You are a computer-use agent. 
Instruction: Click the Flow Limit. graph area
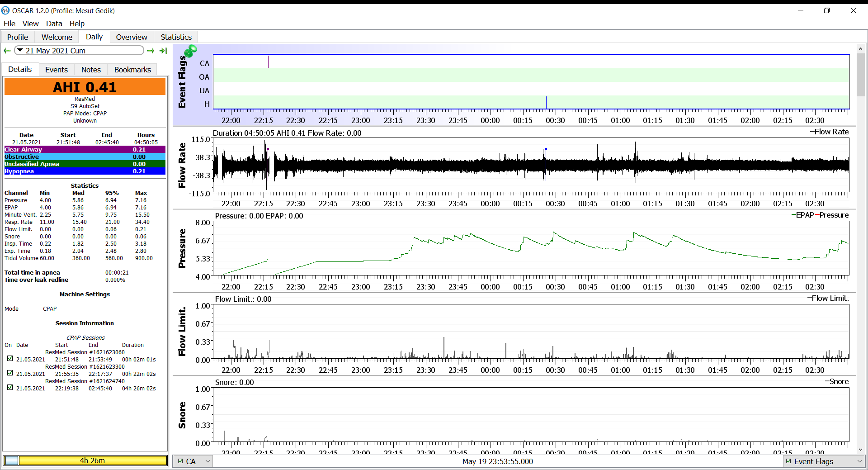[x=531, y=332]
